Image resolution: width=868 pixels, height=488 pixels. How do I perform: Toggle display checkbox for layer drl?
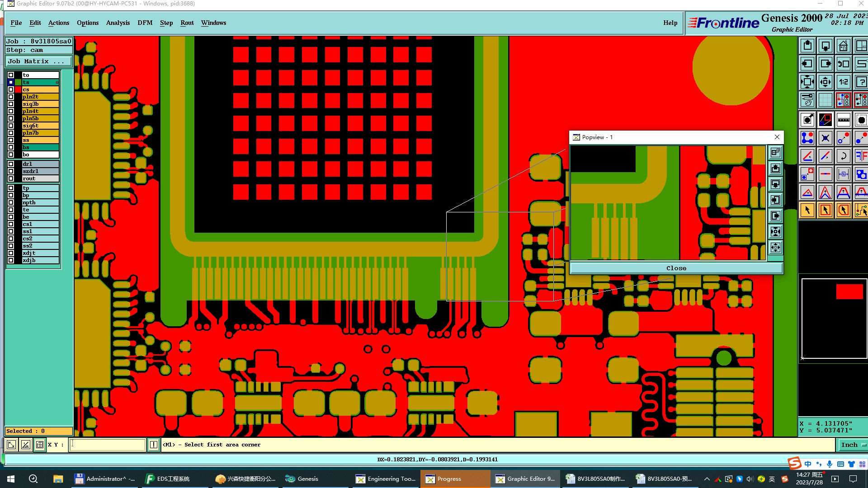point(11,164)
